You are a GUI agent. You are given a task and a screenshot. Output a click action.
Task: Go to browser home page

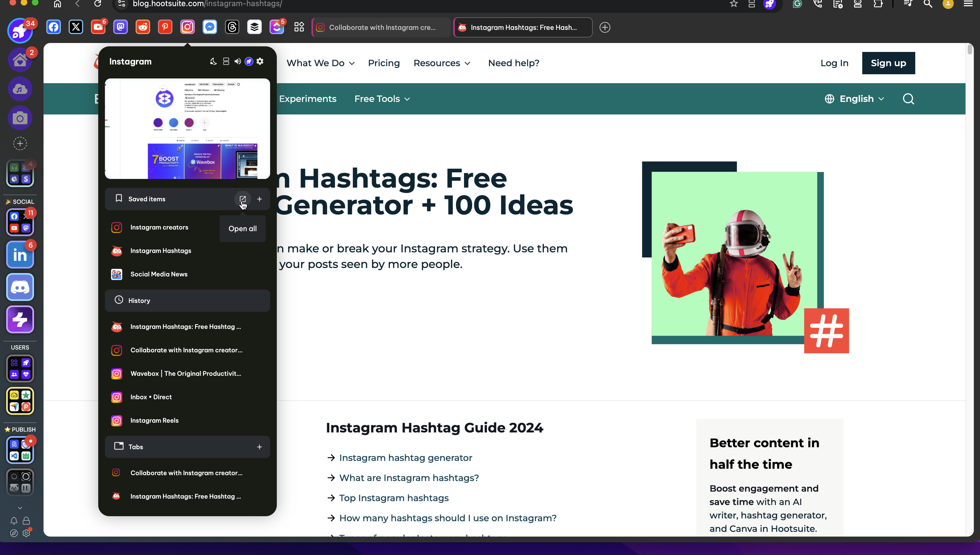[57, 4]
